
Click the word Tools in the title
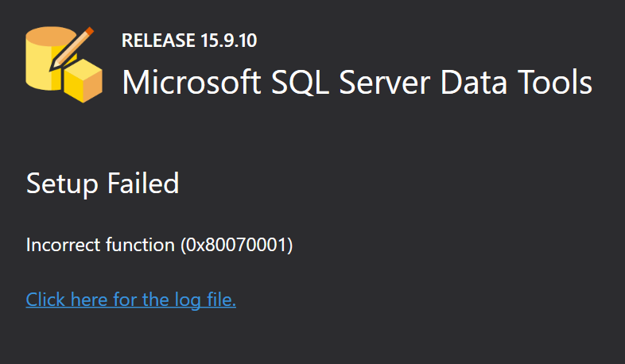click(555, 83)
